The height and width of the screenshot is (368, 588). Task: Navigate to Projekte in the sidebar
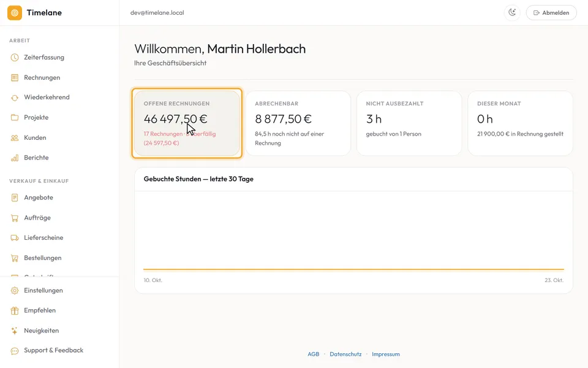click(36, 118)
